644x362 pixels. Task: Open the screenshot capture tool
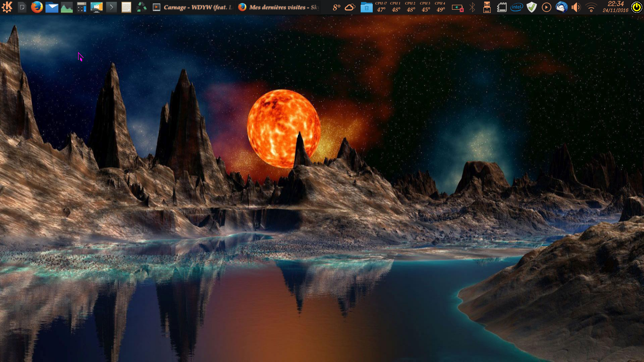pyautogui.click(x=97, y=7)
